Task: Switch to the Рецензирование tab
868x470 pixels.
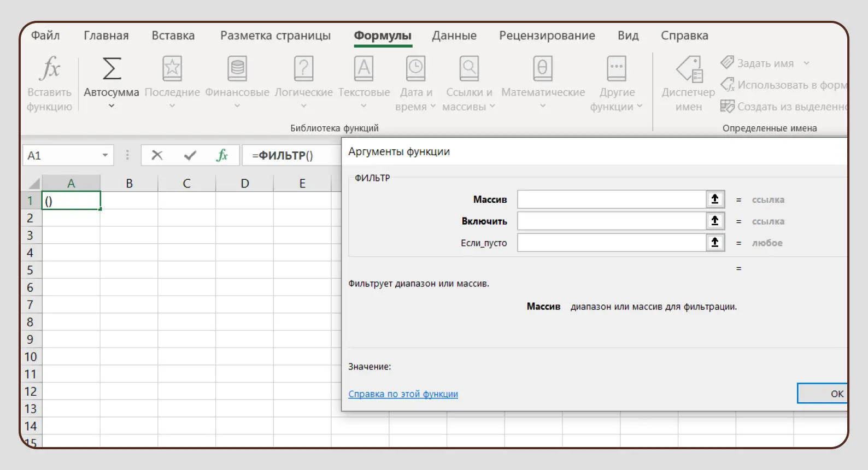Action: (547, 36)
